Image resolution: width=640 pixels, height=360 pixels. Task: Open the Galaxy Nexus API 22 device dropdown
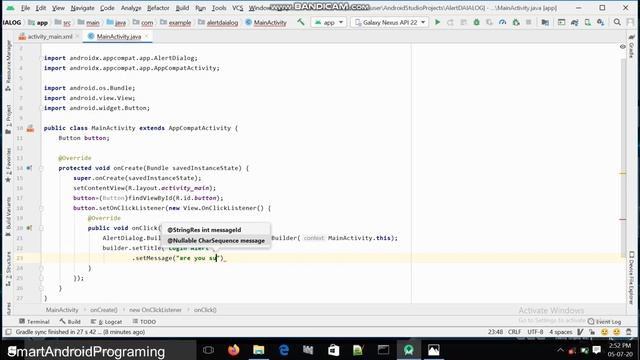pyautogui.click(x=390, y=22)
